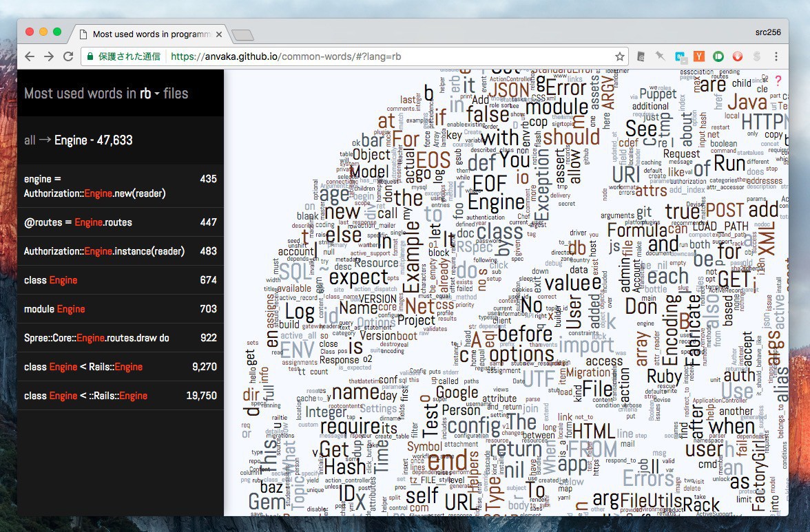Select the 'module Engine' row
Image resolution: width=810 pixels, height=532 pixels.
pyautogui.click(x=121, y=309)
